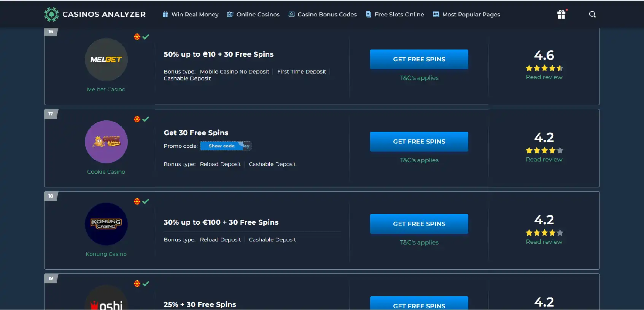Click the Casinos Analyzer logo icon
The height and width of the screenshot is (310, 644).
[x=51, y=14]
